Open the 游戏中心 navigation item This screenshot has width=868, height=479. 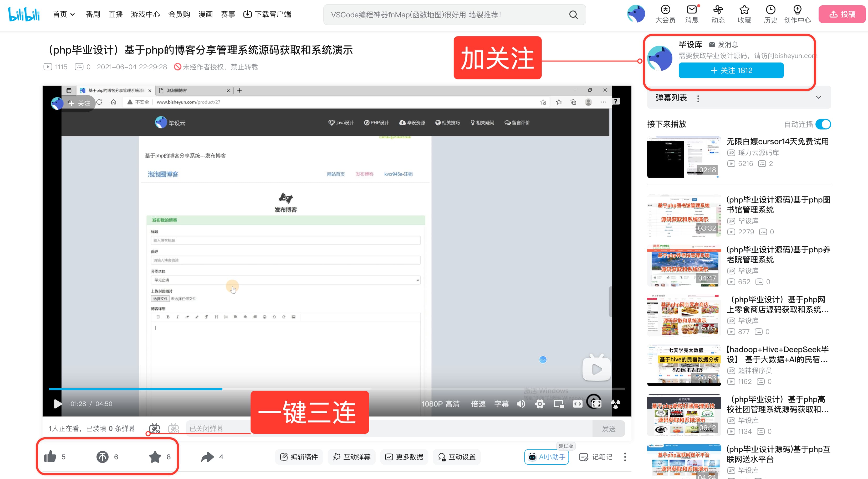tap(146, 14)
